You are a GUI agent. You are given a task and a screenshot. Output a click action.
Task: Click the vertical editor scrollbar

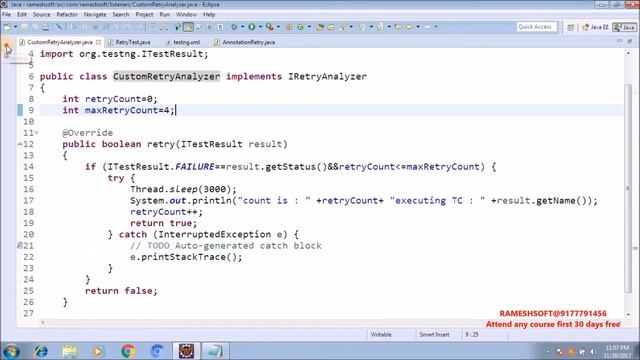point(628,189)
